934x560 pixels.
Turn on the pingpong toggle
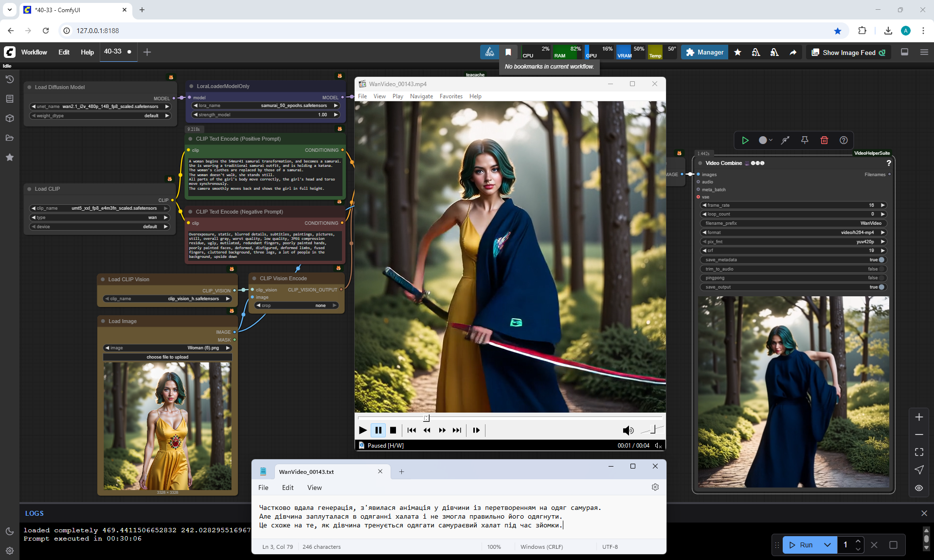coord(881,278)
